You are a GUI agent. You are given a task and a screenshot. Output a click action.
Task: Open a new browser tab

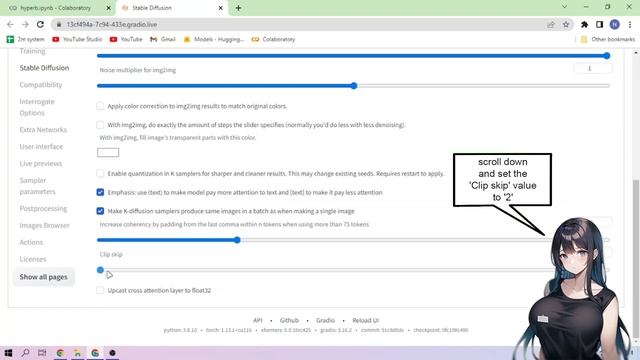pyautogui.click(x=238, y=8)
